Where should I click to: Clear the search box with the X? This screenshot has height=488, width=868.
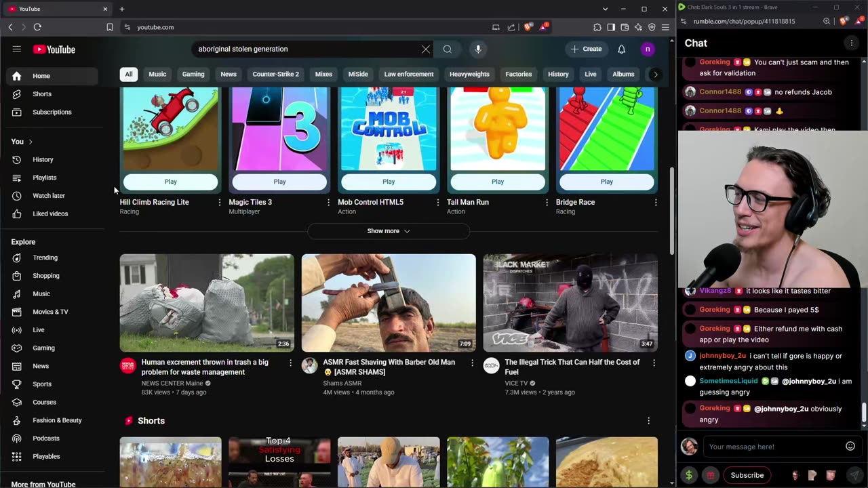tap(426, 49)
